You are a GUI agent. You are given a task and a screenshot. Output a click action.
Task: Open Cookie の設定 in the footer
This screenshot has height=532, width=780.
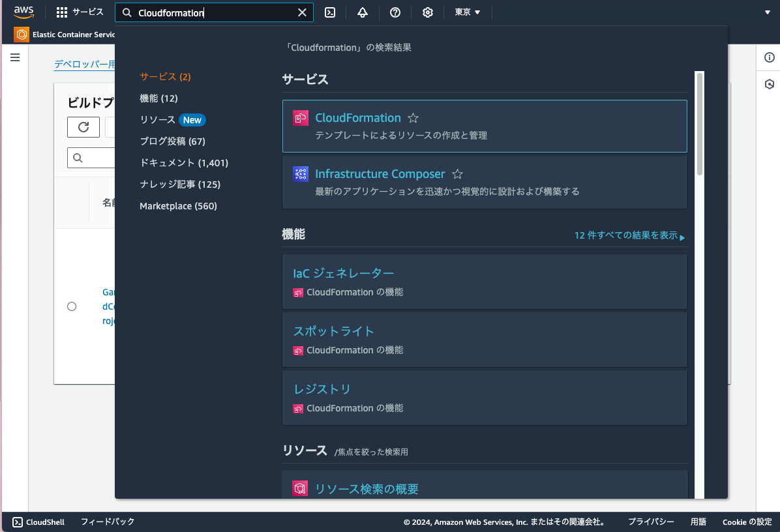pyautogui.click(x=747, y=522)
